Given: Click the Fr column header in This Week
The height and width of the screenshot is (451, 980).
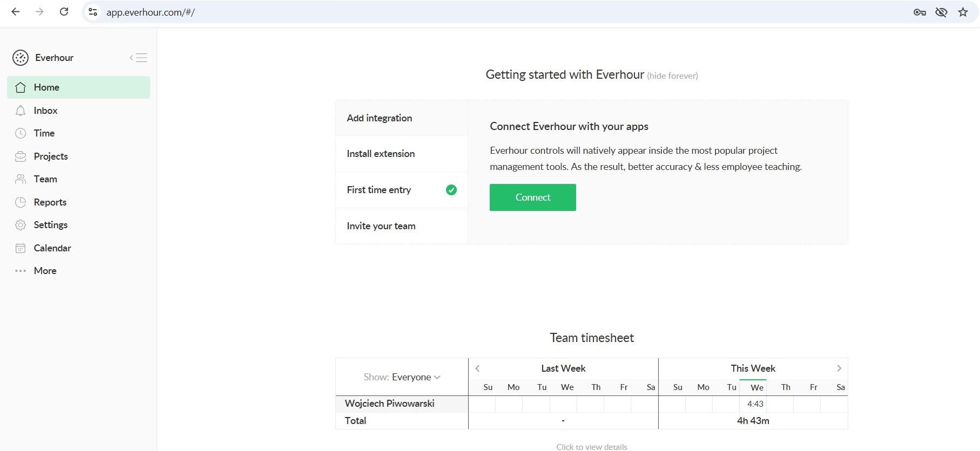Looking at the screenshot, I should [x=814, y=387].
